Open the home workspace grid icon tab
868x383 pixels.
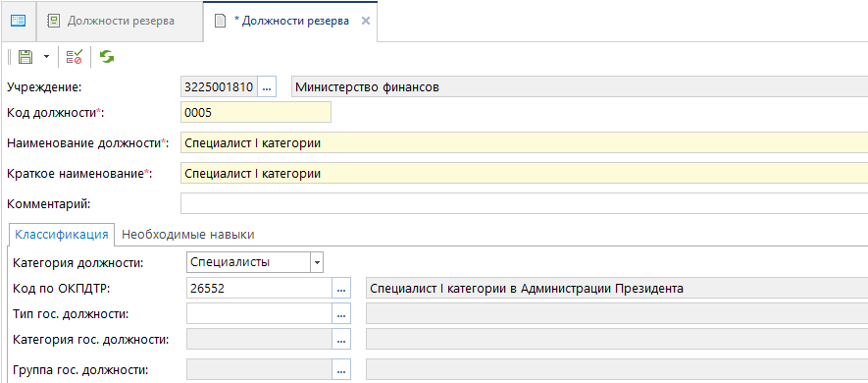[19, 21]
